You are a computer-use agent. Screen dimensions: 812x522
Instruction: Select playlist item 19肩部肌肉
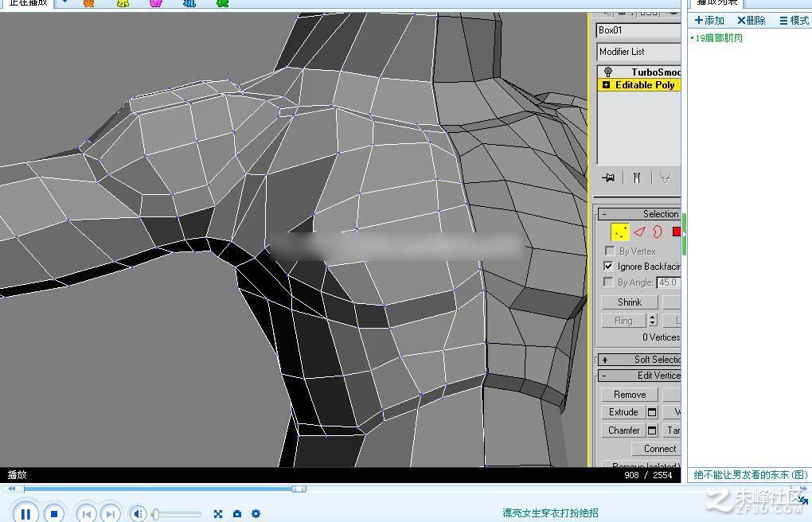tap(718, 38)
